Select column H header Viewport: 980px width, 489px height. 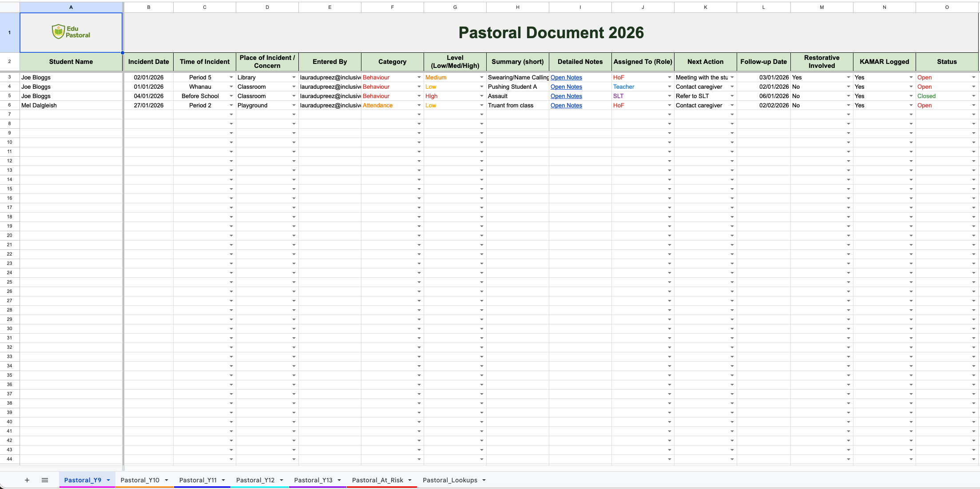(517, 7)
